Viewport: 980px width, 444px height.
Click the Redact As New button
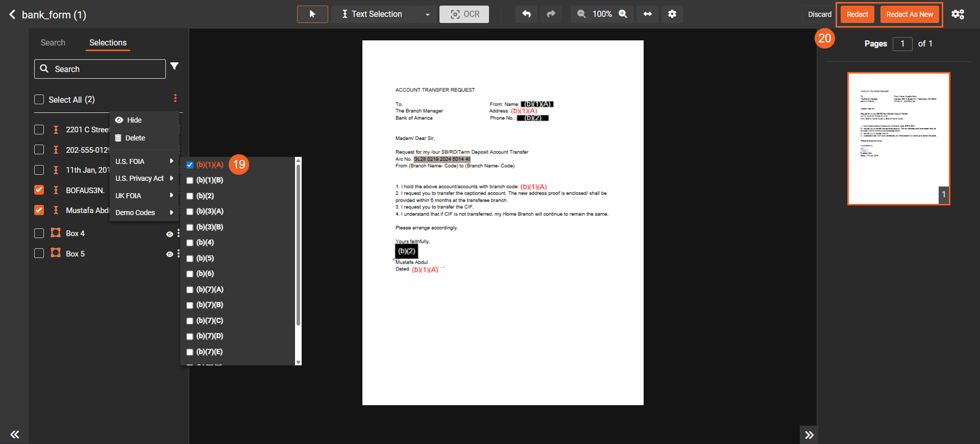click(x=909, y=14)
